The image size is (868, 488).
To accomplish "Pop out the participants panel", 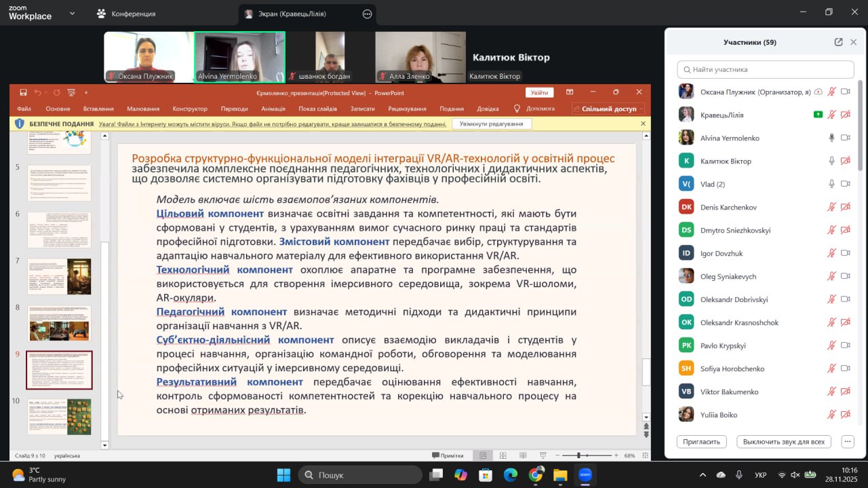I will coord(839,42).
